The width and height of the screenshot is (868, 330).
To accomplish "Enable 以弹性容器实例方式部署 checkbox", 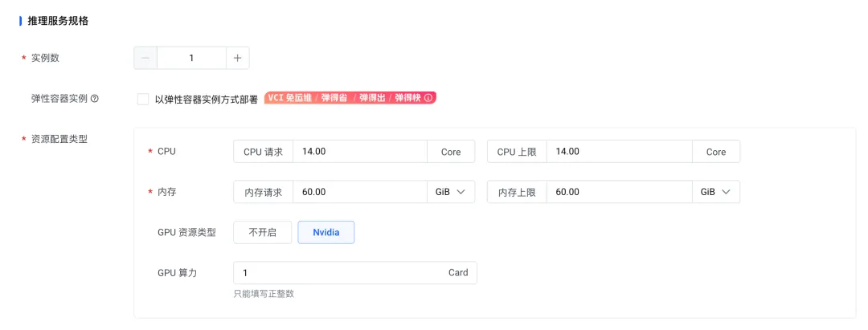I will point(143,99).
